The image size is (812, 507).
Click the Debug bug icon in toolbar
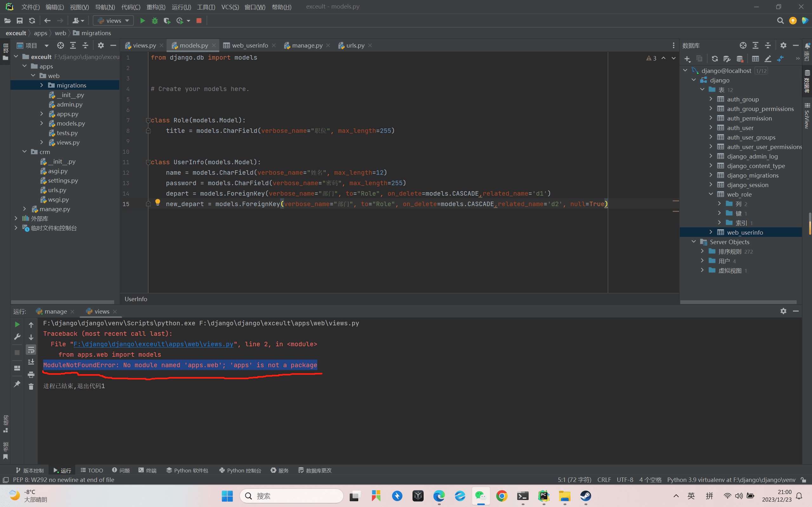[x=155, y=21]
